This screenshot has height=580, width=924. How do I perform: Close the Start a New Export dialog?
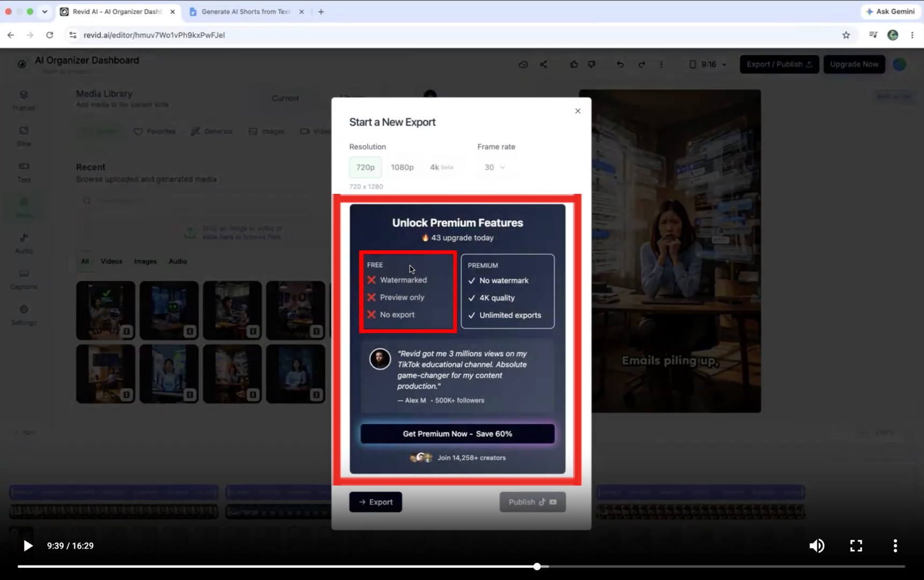578,111
